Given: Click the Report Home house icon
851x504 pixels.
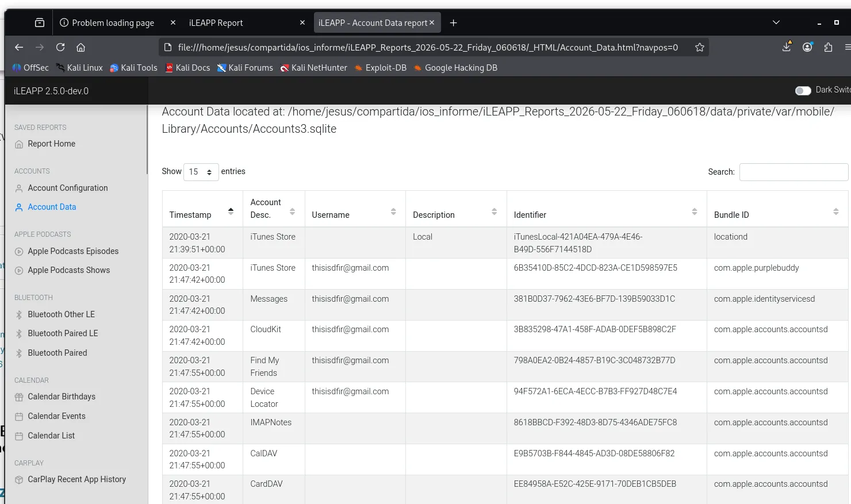Looking at the screenshot, I should pyautogui.click(x=19, y=144).
